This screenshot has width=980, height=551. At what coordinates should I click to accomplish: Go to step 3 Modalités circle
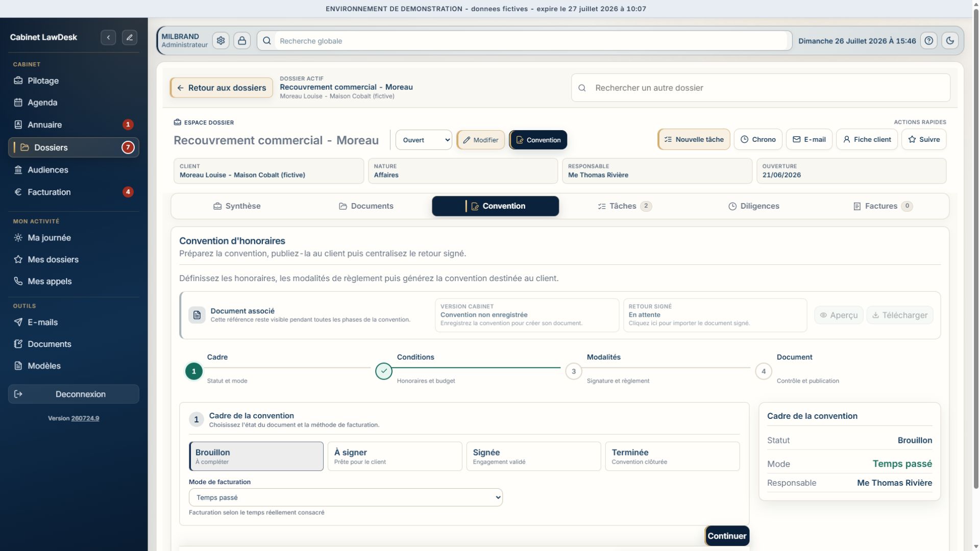(574, 371)
